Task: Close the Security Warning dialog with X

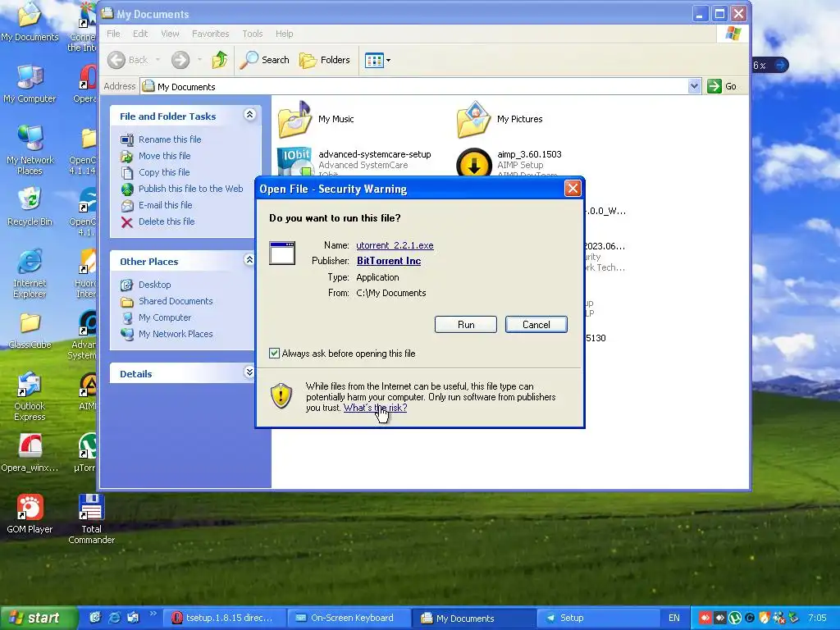Action: (573, 189)
